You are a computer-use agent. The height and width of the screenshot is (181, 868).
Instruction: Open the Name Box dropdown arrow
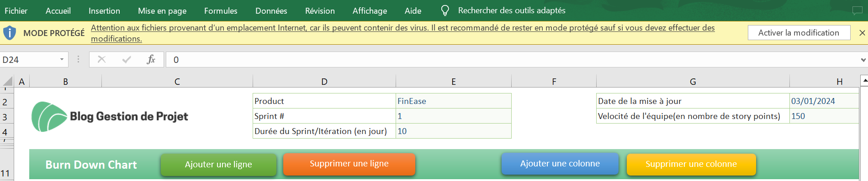[62, 60]
